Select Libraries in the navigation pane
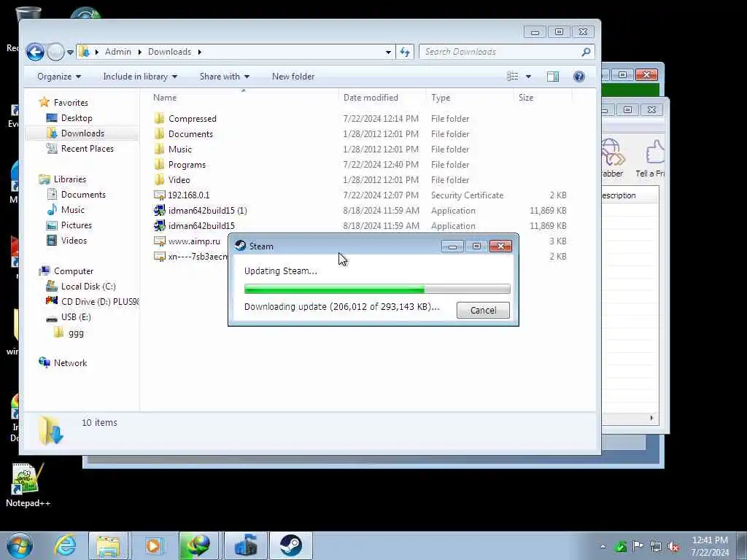 pyautogui.click(x=69, y=179)
